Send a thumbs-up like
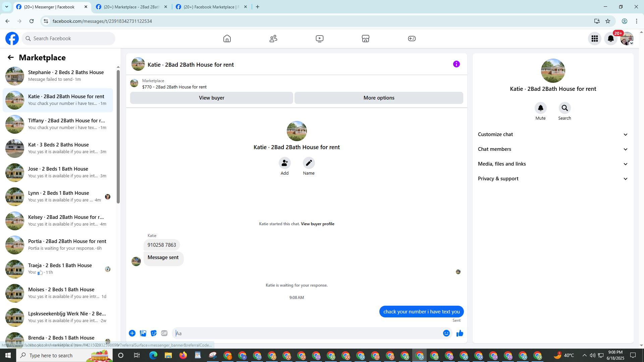Image resolution: width=644 pixels, height=362 pixels. tap(460, 333)
